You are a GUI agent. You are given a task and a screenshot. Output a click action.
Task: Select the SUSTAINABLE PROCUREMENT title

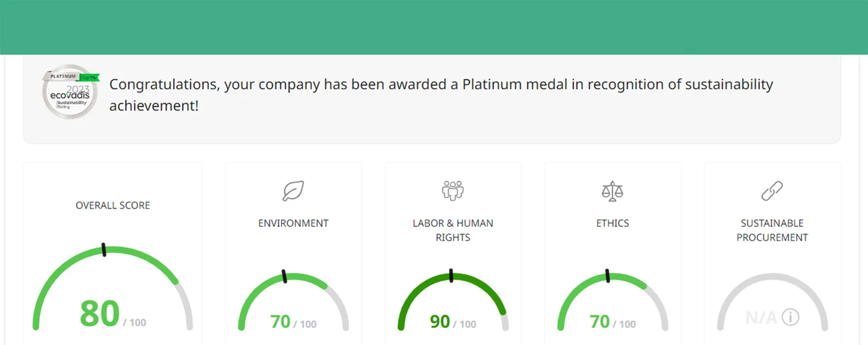[772, 230]
